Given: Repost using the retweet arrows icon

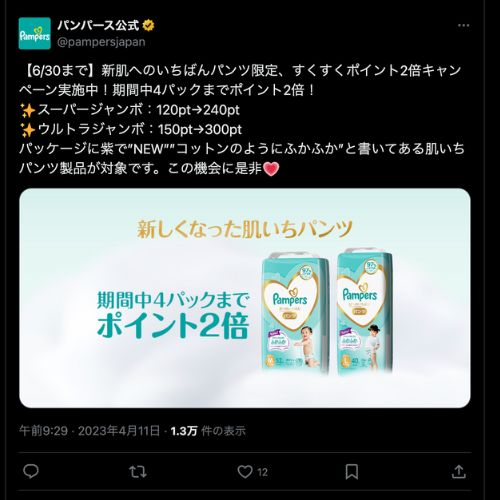Looking at the screenshot, I should pos(138,472).
